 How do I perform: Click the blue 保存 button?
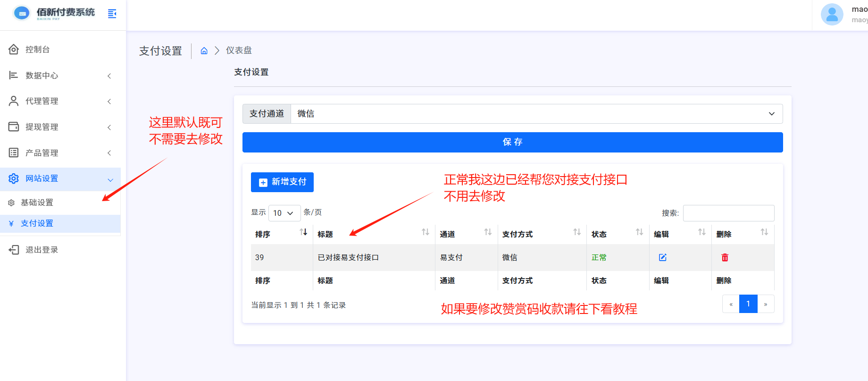[x=512, y=142]
